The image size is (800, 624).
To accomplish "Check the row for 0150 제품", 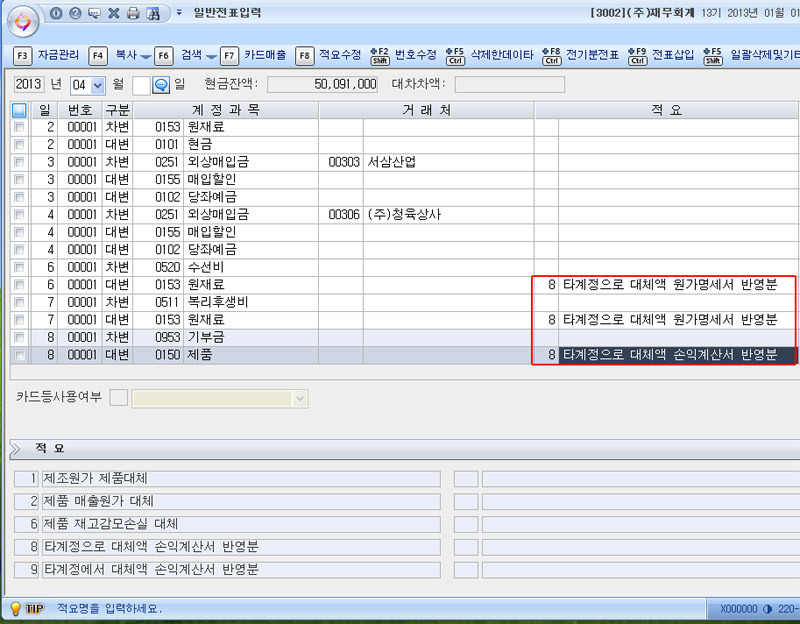I will coord(19,355).
